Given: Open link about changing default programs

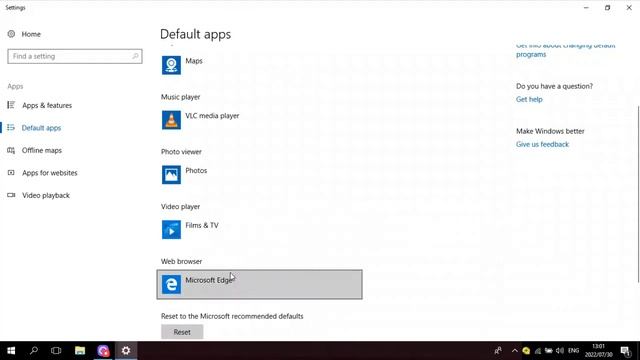Looking at the screenshot, I should pos(565,50).
